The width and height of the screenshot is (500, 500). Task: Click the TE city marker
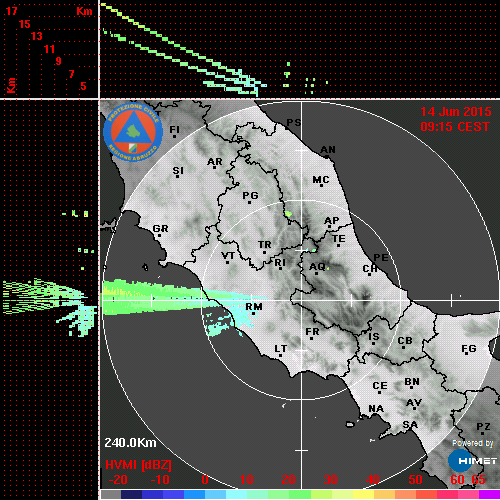click(x=339, y=239)
